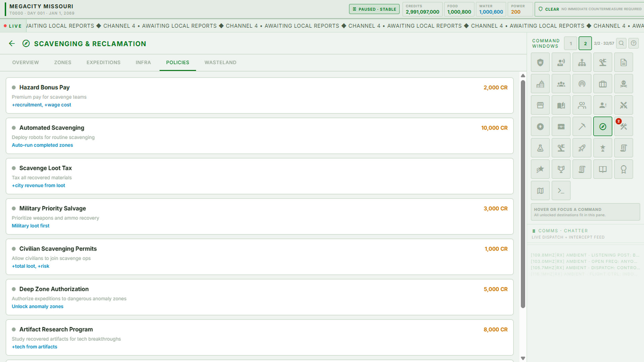Open the speaking person broadcast command icon
Screen dimensions: 644x362
tap(561, 62)
